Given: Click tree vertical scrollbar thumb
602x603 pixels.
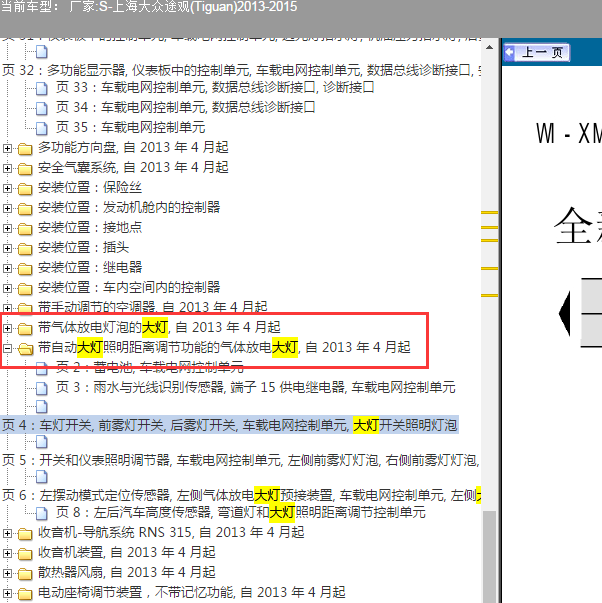Looking at the screenshot, I should pyautogui.click(x=490, y=556).
